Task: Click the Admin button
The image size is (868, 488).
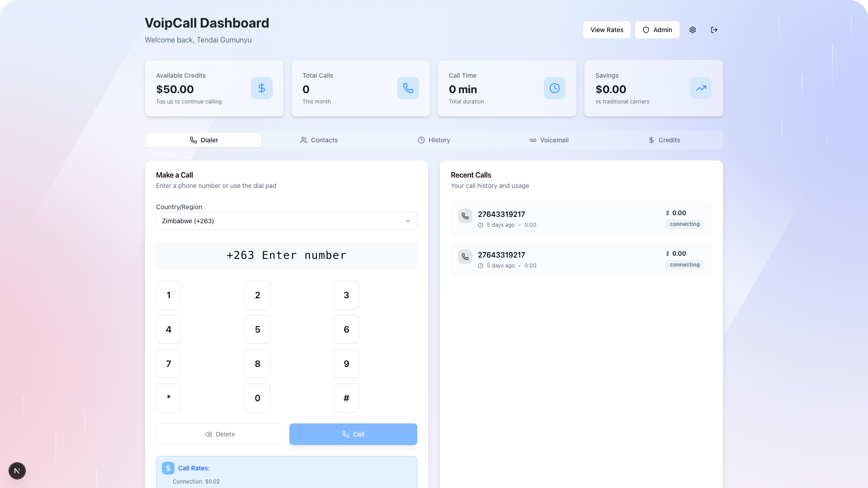Action: pos(657,29)
